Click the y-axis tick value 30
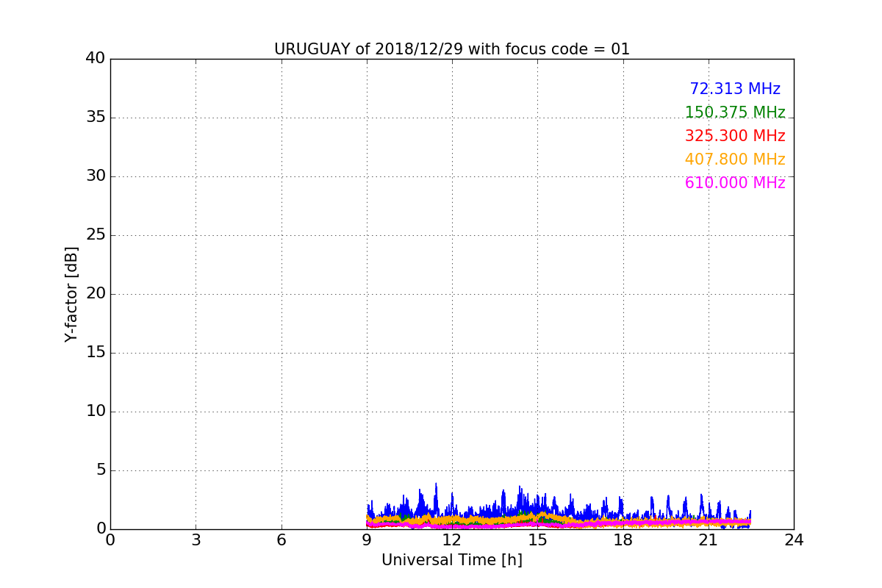Image resolution: width=882 pixels, height=588 pixels. click(x=96, y=176)
